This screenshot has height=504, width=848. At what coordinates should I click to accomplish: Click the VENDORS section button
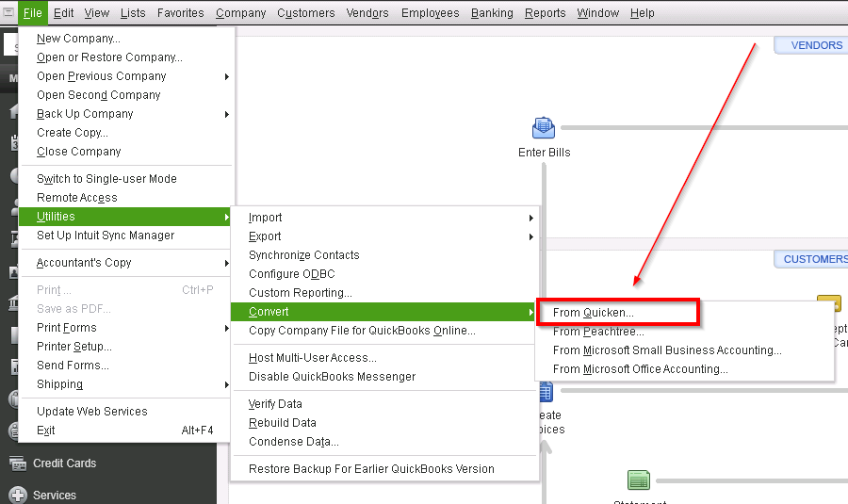pyautogui.click(x=812, y=45)
